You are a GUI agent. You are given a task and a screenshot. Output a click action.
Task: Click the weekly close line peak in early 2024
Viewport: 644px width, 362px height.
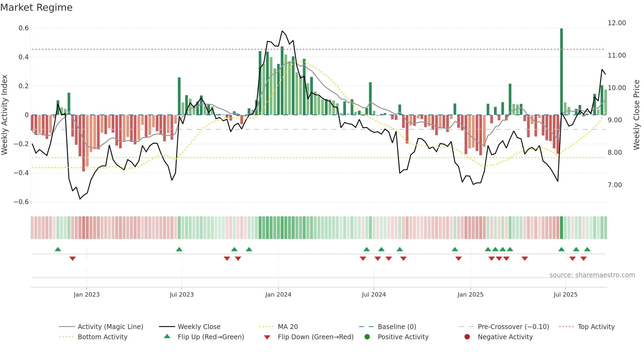click(x=282, y=31)
